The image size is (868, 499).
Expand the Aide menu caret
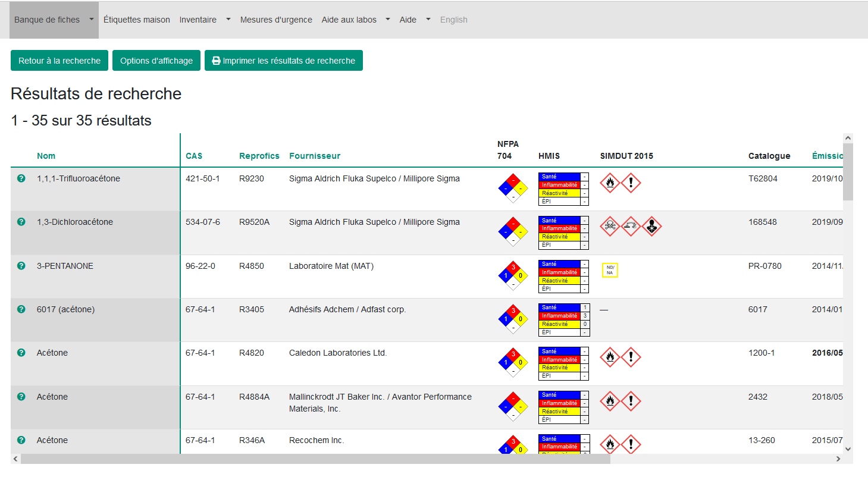(428, 19)
